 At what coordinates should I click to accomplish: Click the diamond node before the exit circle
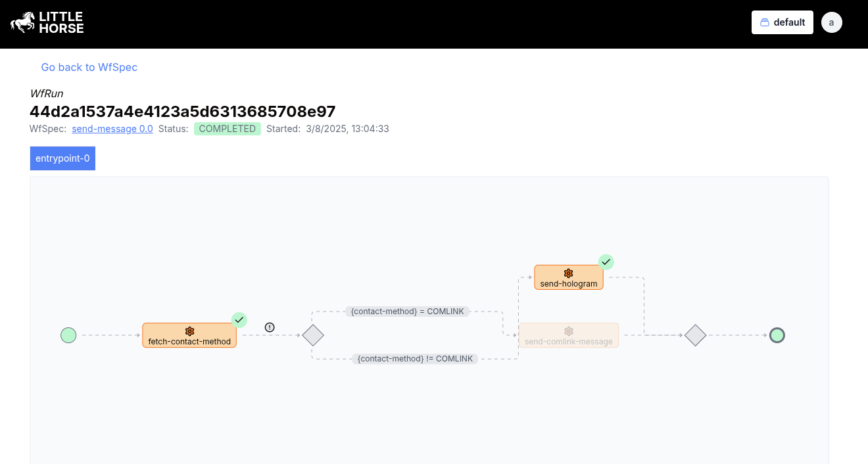click(695, 335)
